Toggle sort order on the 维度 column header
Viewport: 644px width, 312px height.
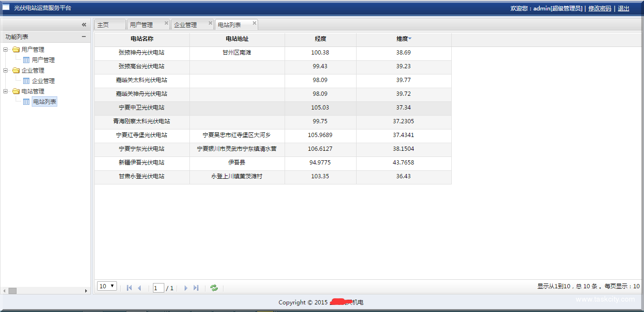(x=403, y=39)
